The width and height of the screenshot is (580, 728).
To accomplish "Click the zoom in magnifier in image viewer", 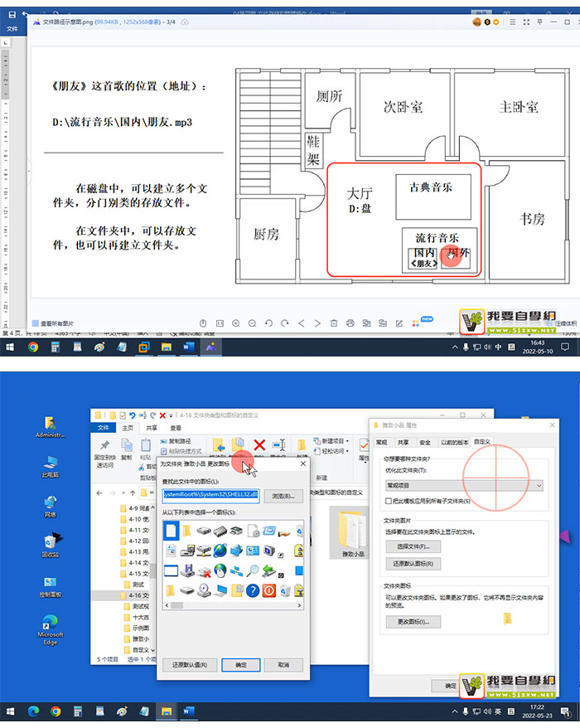I will coord(235,323).
